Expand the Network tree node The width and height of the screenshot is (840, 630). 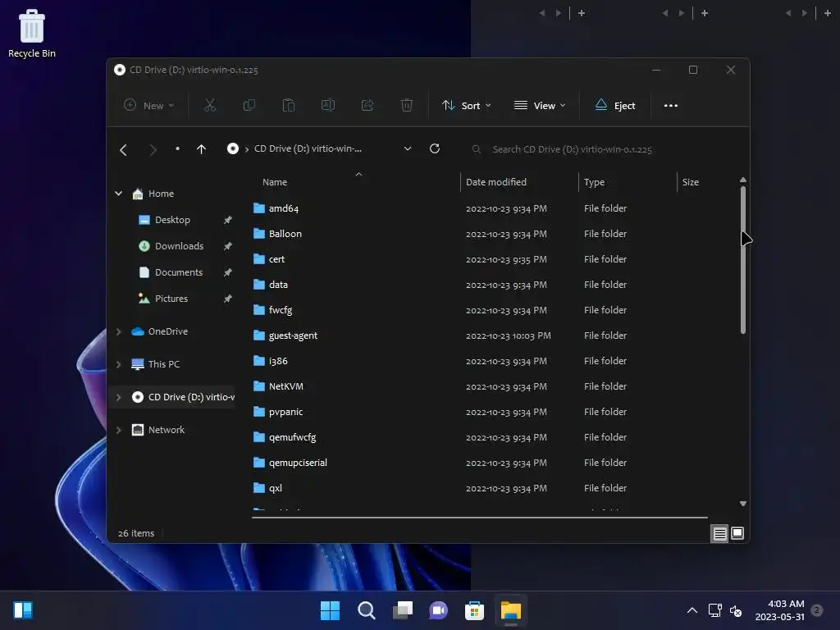(x=118, y=430)
